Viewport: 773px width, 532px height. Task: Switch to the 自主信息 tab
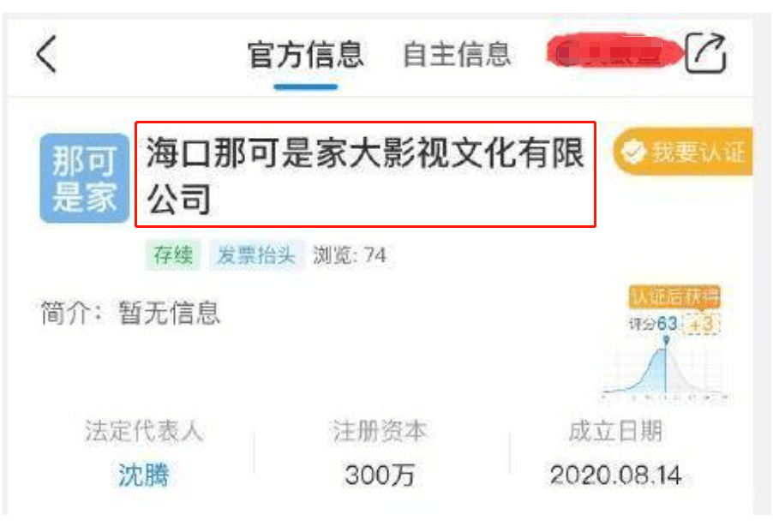coord(457,54)
